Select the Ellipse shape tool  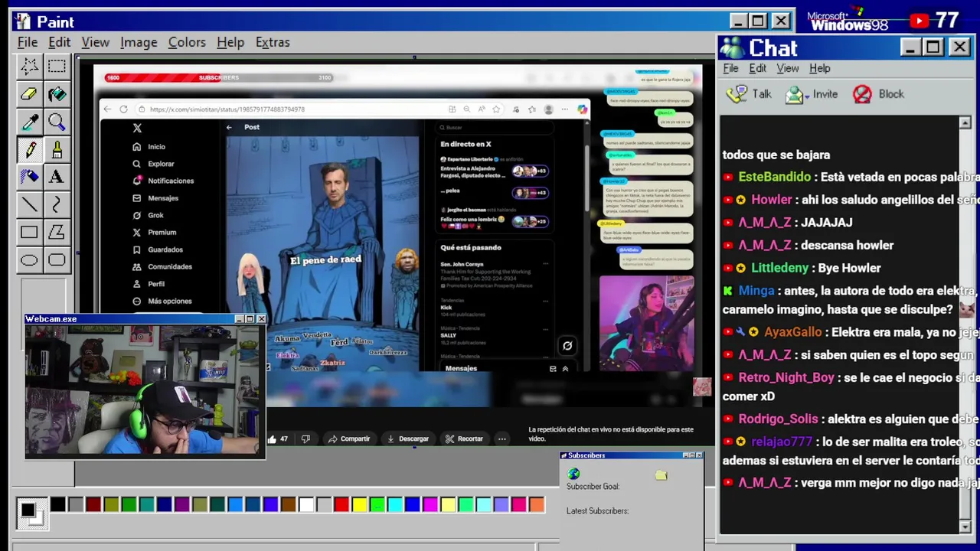coord(29,260)
